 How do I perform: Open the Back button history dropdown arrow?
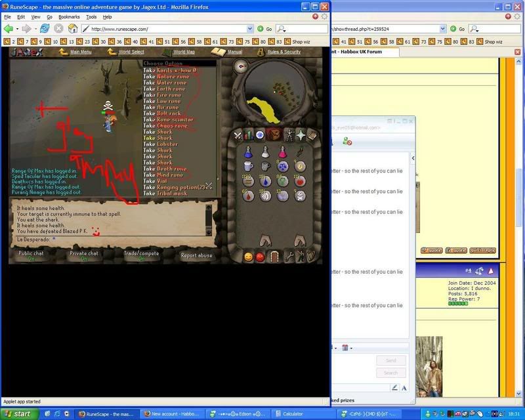pos(17,29)
